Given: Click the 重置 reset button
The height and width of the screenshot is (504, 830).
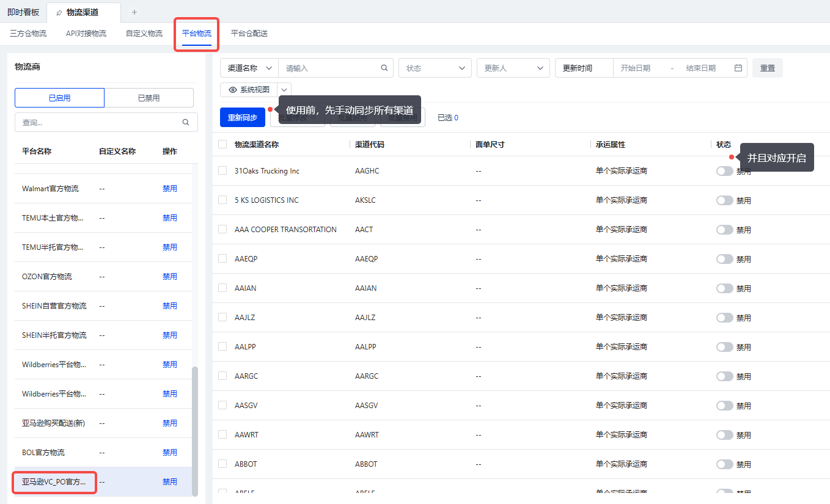Looking at the screenshot, I should [x=767, y=68].
